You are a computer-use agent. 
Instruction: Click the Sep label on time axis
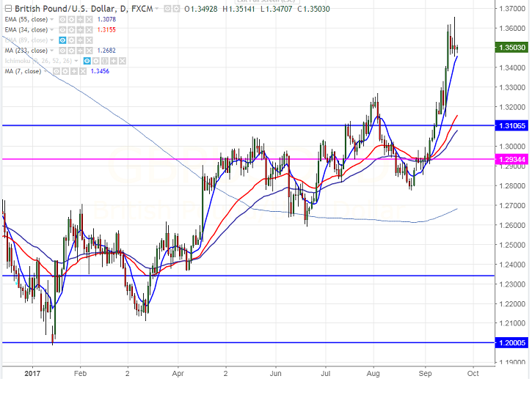(x=425, y=374)
